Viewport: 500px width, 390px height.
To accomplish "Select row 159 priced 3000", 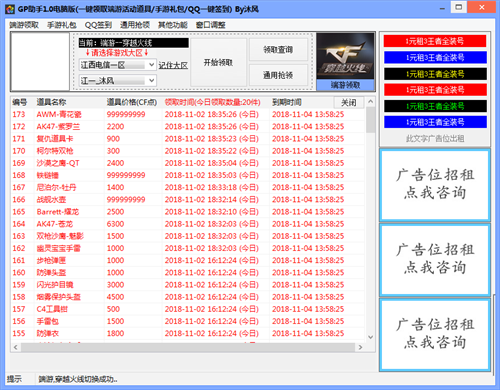I will click(188, 285).
